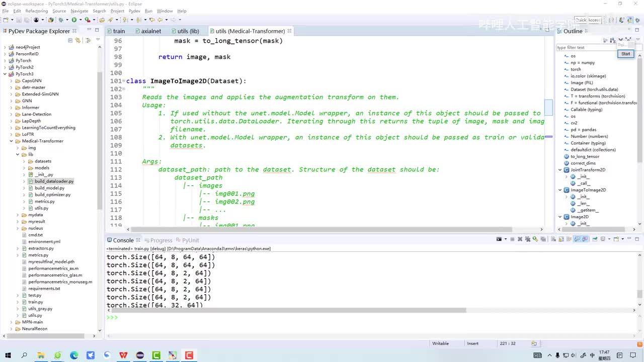Expand neo4jProject in Package Explorer
This screenshot has width=644, height=362.
5,47
